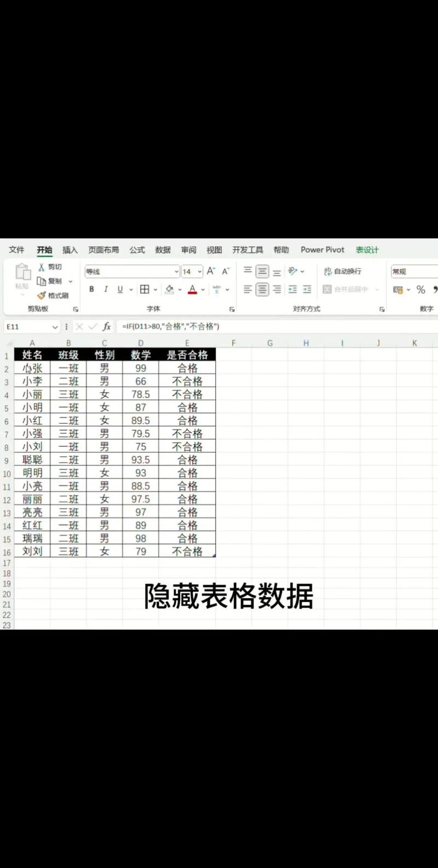
Task: Open the Page Layout (页面布局) tab
Action: 103,250
